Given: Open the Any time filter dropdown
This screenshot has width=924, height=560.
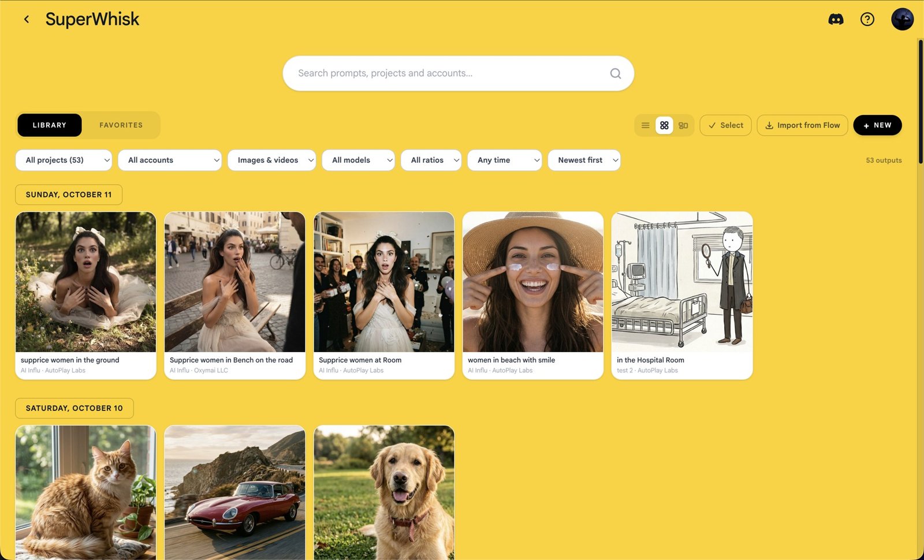Looking at the screenshot, I should click(x=504, y=160).
